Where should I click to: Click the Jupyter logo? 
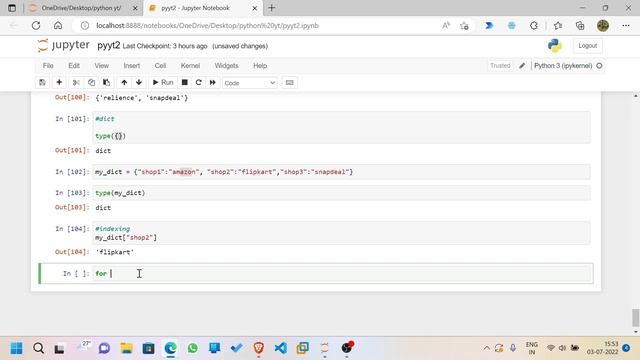pyautogui.click(x=63, y=45)
